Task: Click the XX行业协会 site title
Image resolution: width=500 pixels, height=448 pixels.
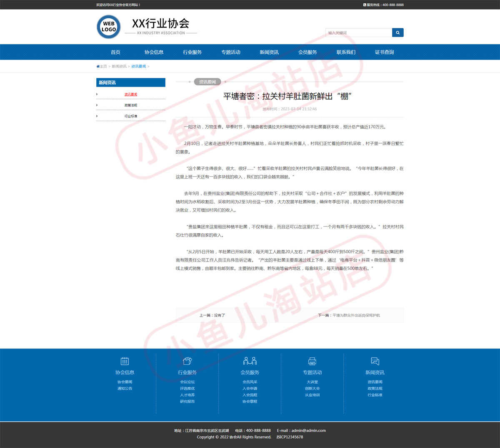Action: [161, 23]
